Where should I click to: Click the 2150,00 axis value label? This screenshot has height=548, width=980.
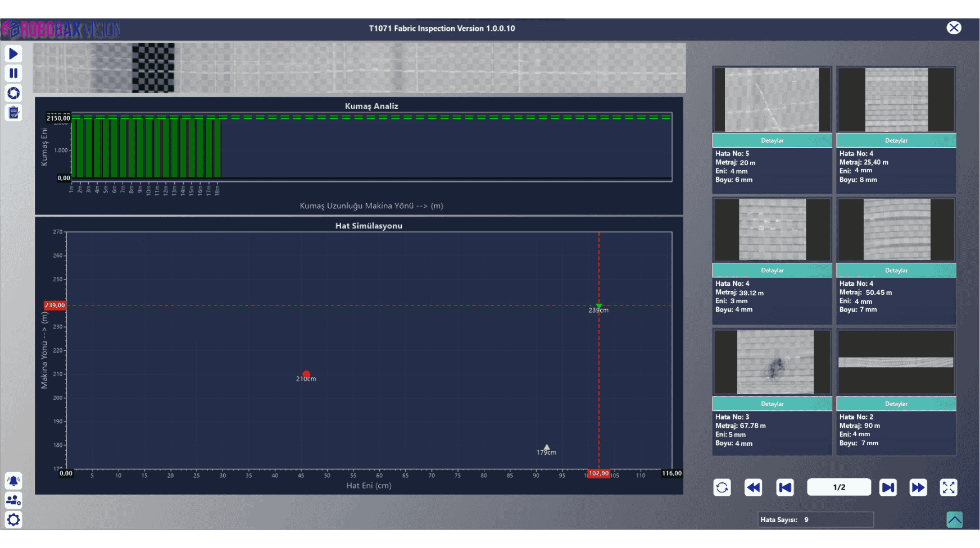pyautogui.click(x=58, y=118)
